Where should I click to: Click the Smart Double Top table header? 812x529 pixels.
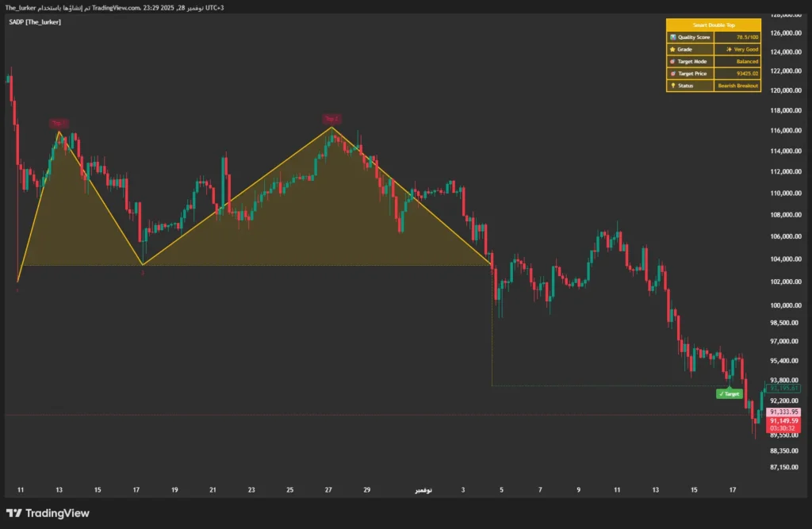point(714,25)
